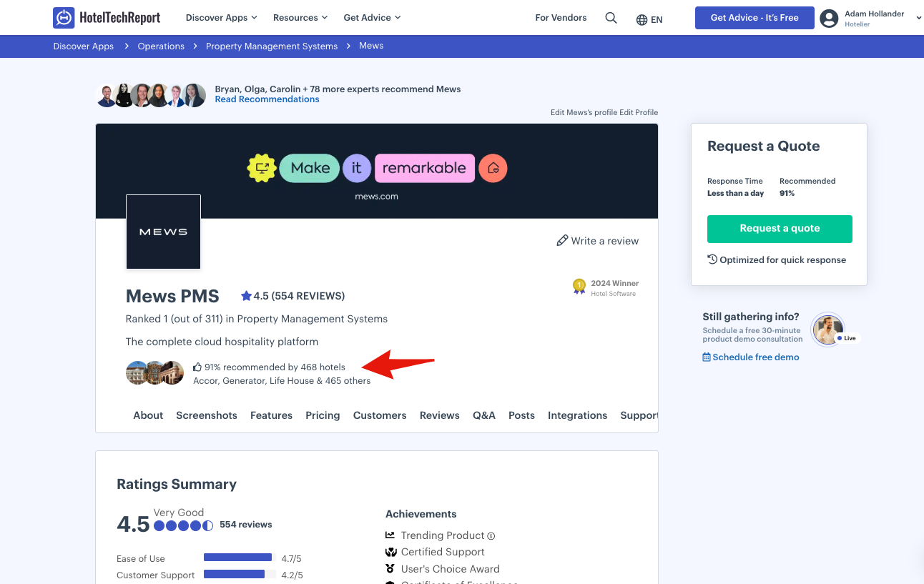Screen dimensions: 924x584
Task: Go to Property Management Systems breadcrumb
Action: pos(272,46)
